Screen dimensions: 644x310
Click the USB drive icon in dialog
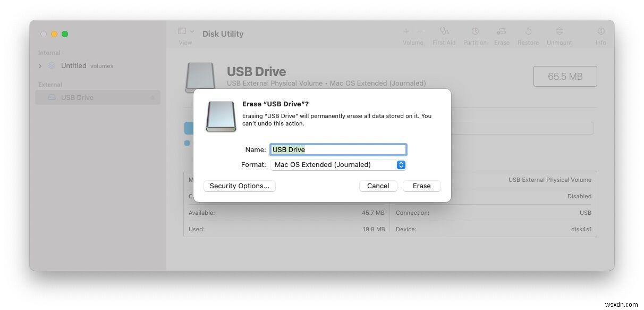[221, 116]
